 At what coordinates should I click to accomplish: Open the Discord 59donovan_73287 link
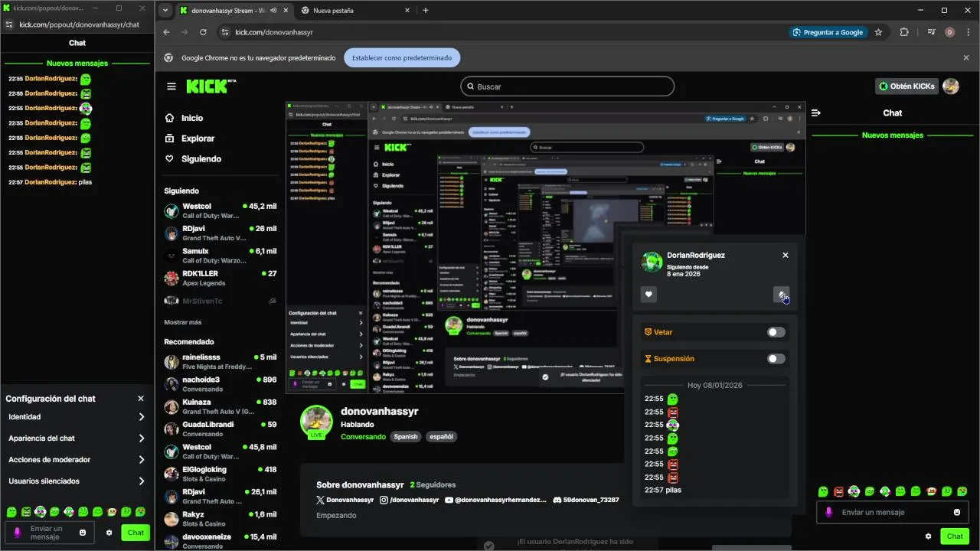tap(585, 500)
